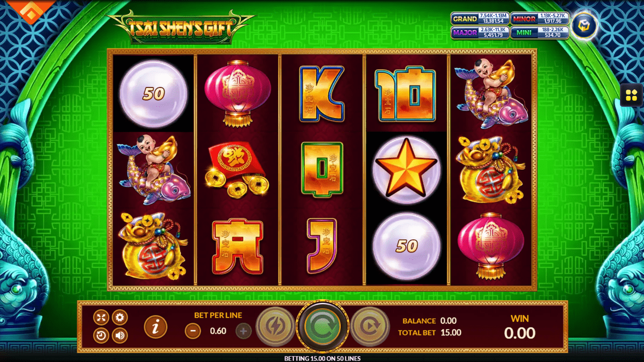Viewport: 644px width, 362px height.
Task: Toggle turbo spin lightning button
Action: coord(275,326)
